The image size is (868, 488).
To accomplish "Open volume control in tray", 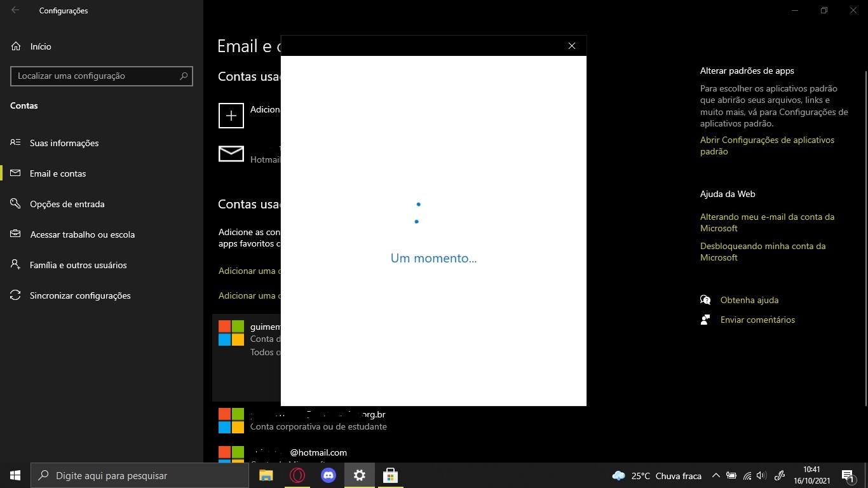I will pyautogui.click(x=761, y=475).
